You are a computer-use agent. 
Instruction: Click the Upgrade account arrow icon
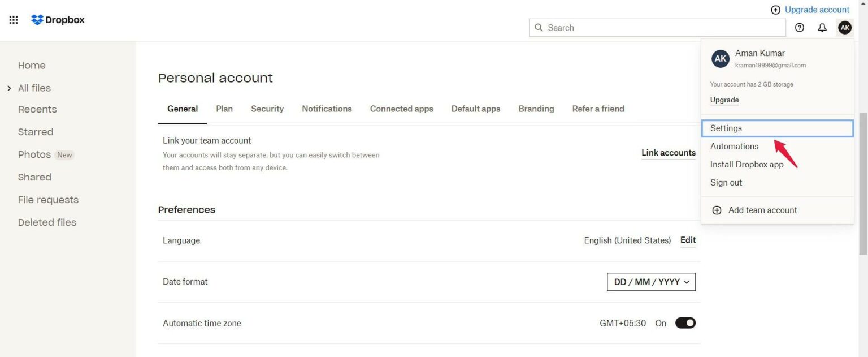tap(775, 10)
